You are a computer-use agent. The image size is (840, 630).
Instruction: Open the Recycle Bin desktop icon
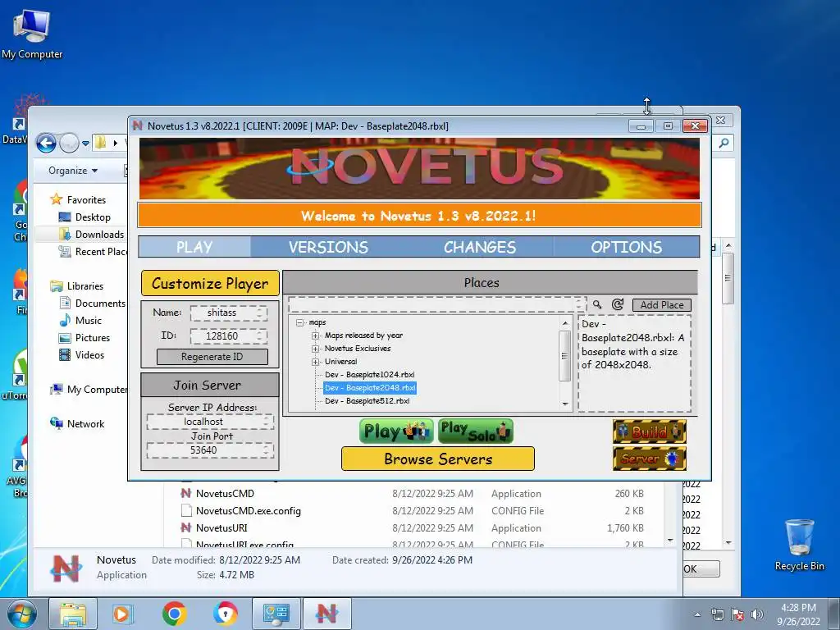[x=799, y=545]
